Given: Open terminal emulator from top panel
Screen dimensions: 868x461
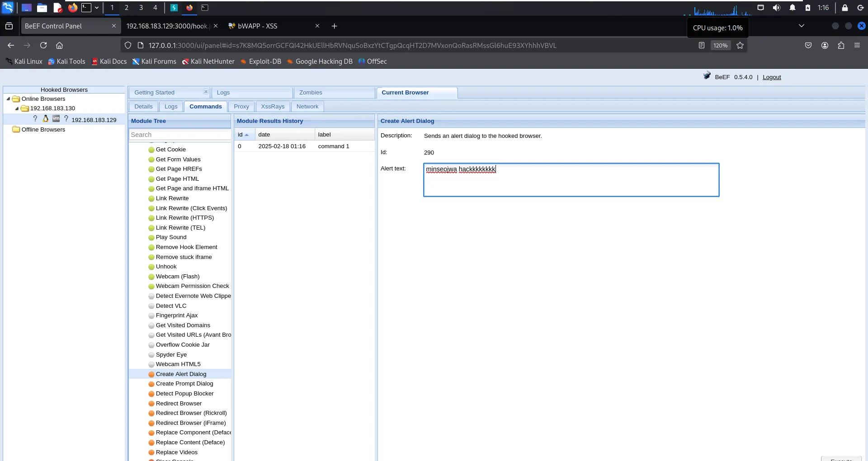Looking at the screenshot, I should point(86,8).
